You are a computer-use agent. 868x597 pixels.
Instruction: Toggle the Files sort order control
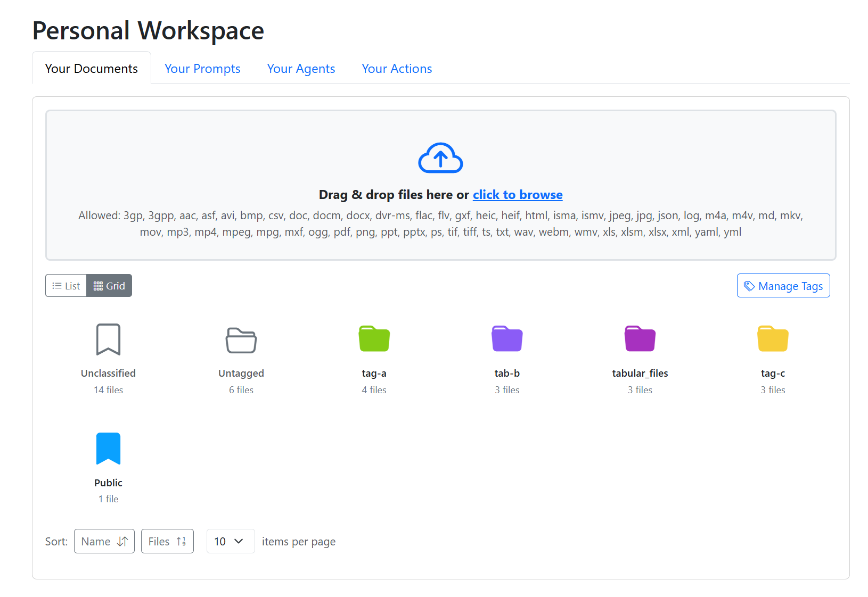click(167, 541)
